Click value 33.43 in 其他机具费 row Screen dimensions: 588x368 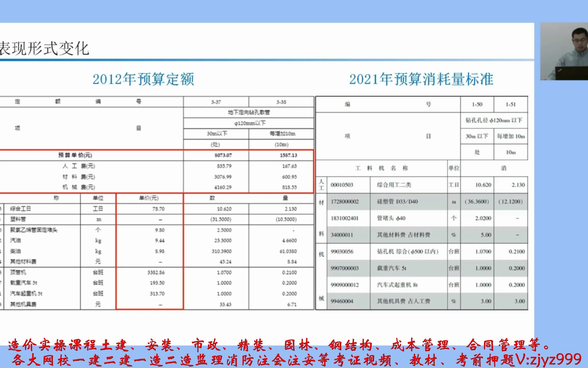[x=225, y=304]
